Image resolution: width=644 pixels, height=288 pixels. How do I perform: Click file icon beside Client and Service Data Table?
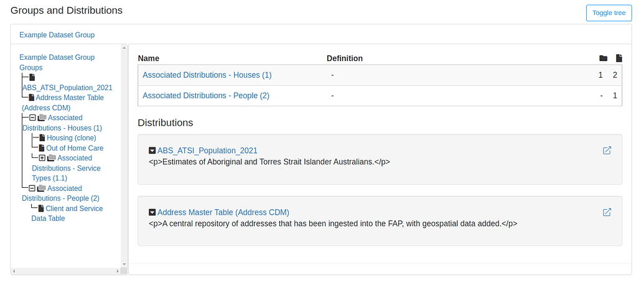[x=41, y=209]
